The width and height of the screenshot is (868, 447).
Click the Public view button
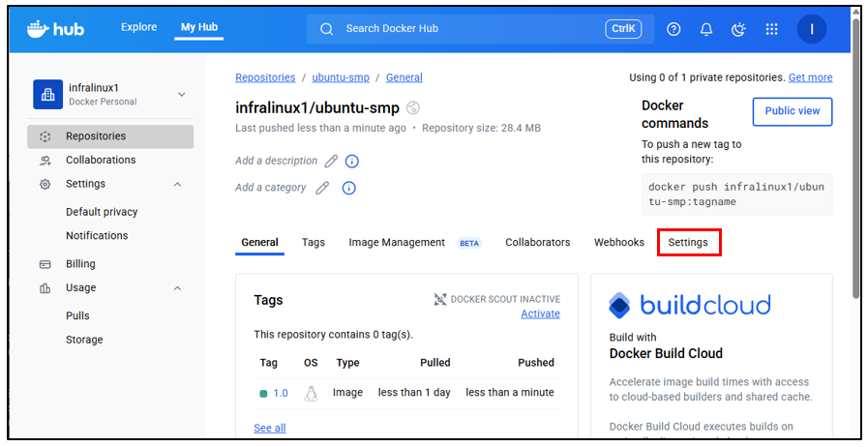[792, 111]
